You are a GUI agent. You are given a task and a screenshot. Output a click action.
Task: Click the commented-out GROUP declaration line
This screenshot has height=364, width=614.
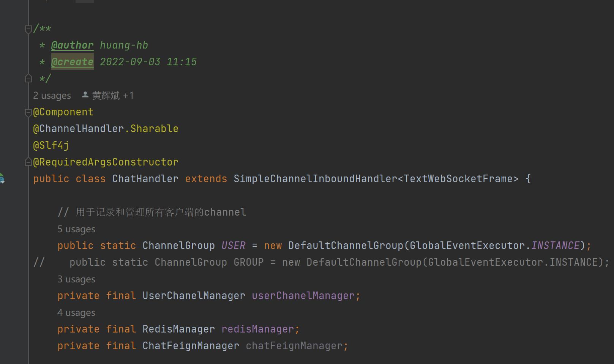pos(321,262)
